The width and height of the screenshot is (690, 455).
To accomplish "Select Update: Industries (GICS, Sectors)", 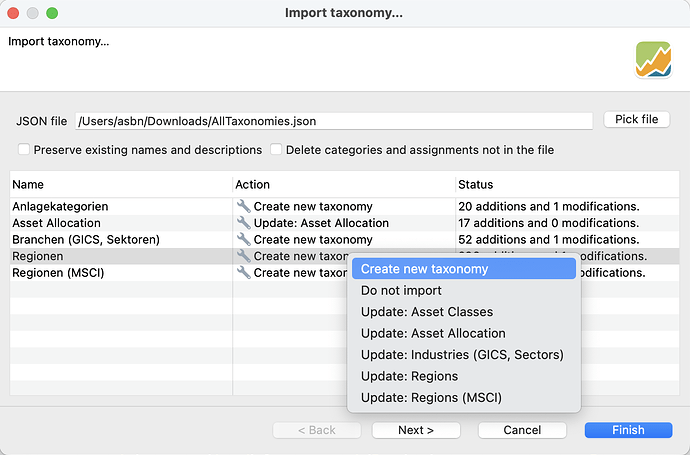I will tap(462, 355).
